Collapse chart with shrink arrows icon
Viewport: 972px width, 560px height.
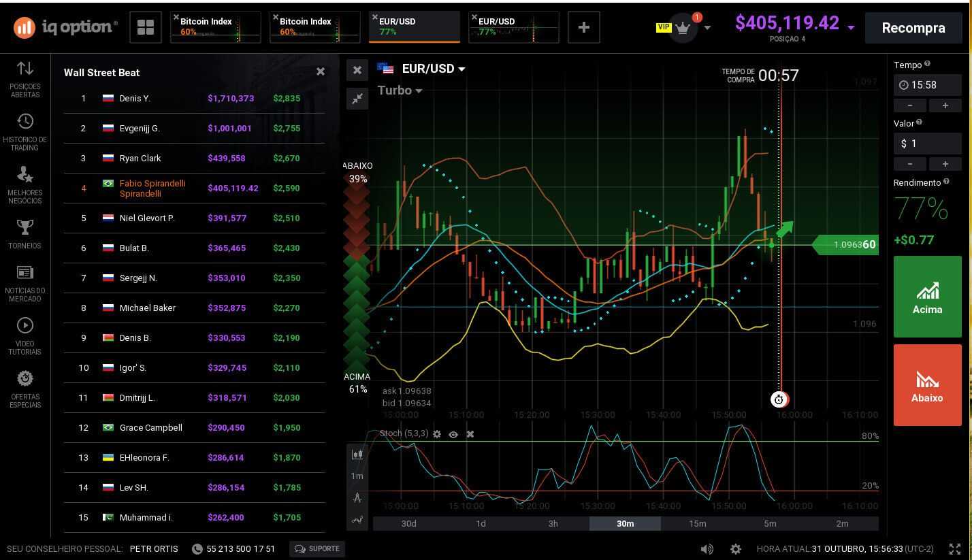tap(357, 99)
